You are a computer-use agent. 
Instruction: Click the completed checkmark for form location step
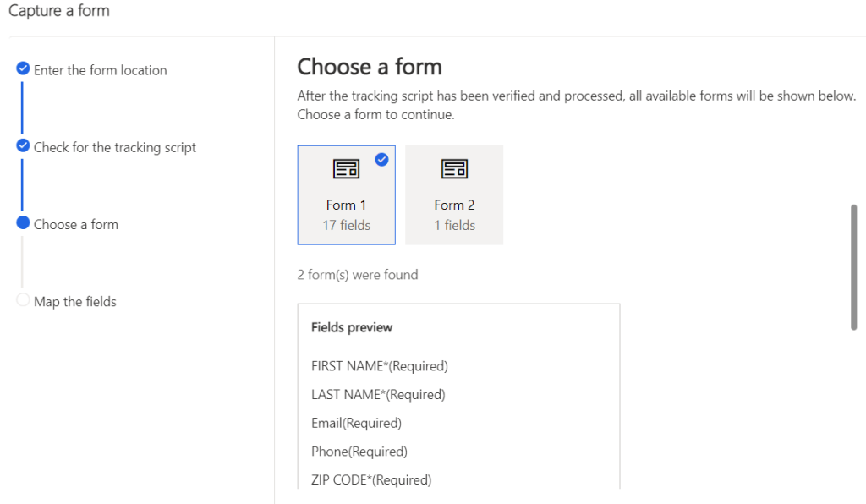[x=23, y=69]
